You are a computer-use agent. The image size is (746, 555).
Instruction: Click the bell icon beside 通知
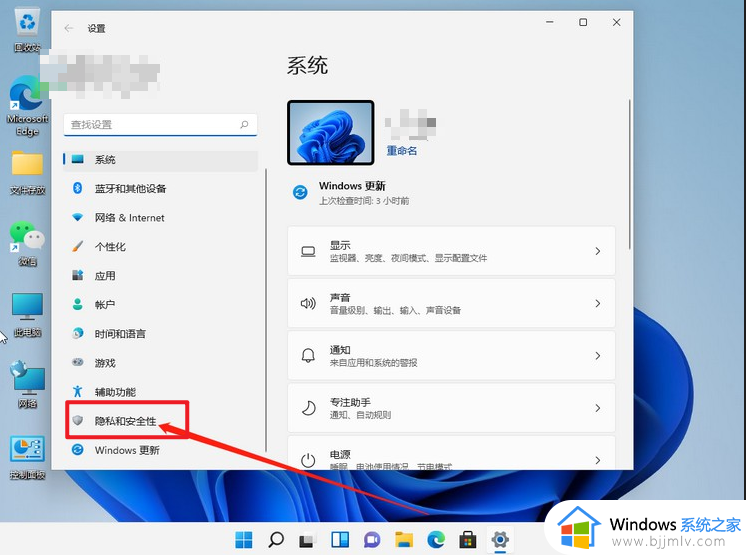pyautogui.click(x=308, y=356)
